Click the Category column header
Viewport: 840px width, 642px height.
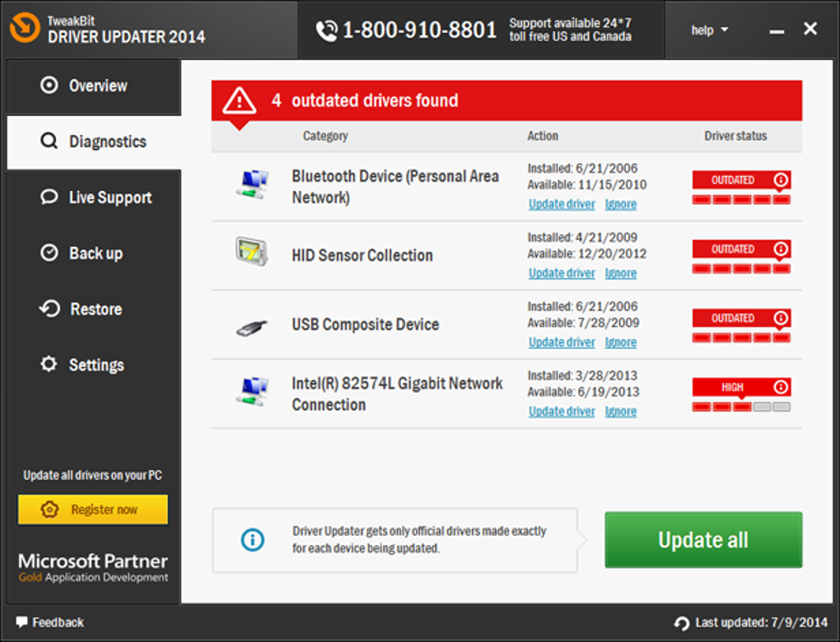[x=325, y=136]
